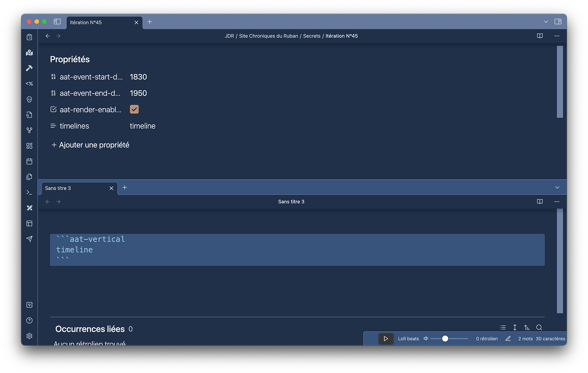This screenshot has width=588, height=373.
Task: Click the pencil edit mode icon in status bar
Action: click(x=508, y=339)
